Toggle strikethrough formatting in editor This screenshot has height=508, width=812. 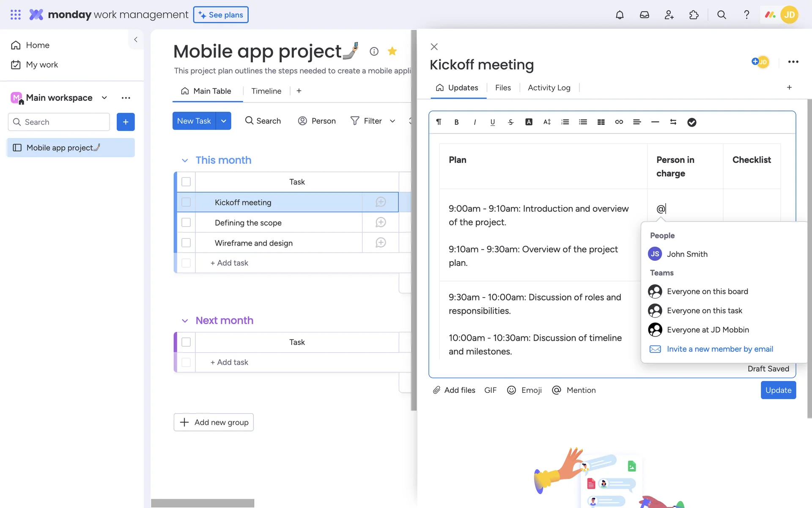[510, 122]
